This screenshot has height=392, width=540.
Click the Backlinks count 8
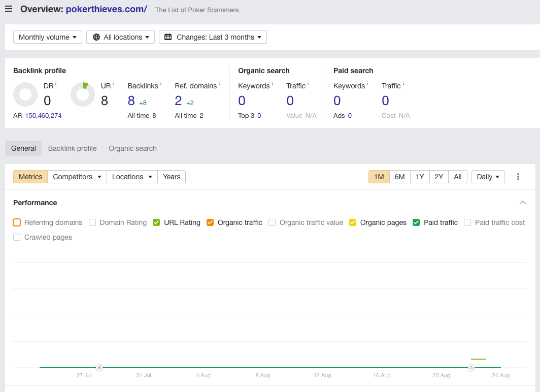131,101
